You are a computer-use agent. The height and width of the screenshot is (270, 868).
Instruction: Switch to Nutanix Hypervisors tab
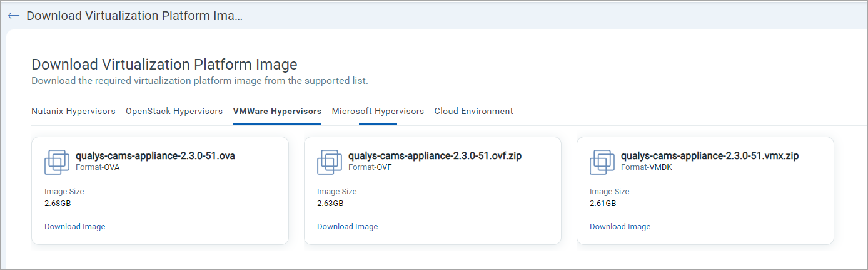click(x=73, y=111)
